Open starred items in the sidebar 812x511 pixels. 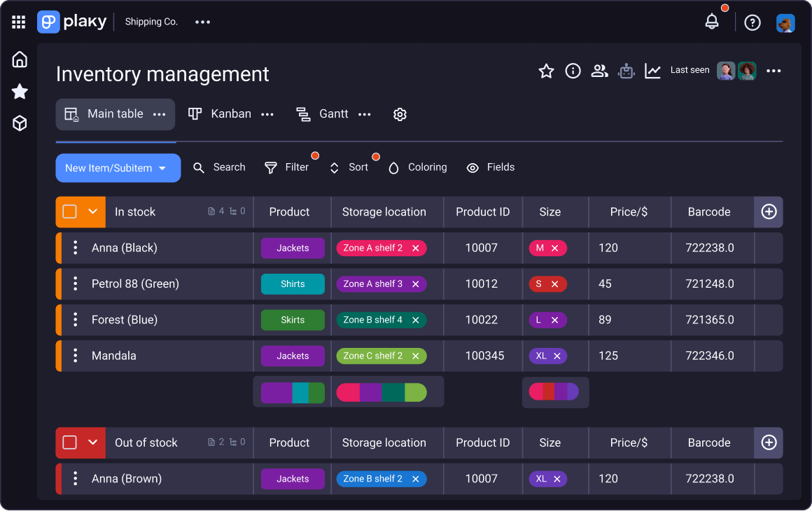pyautogui.click(x=20, y=92)
